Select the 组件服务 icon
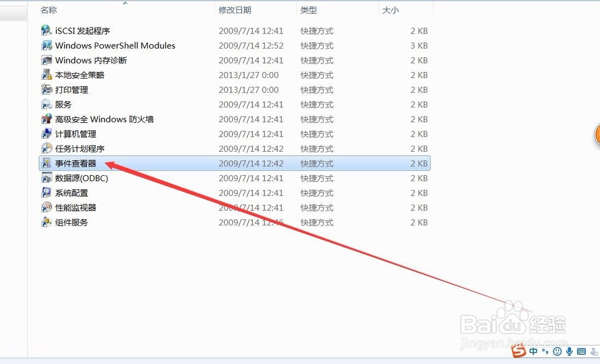The height and width of the screenshot is (364, 600). coord(46,222)
